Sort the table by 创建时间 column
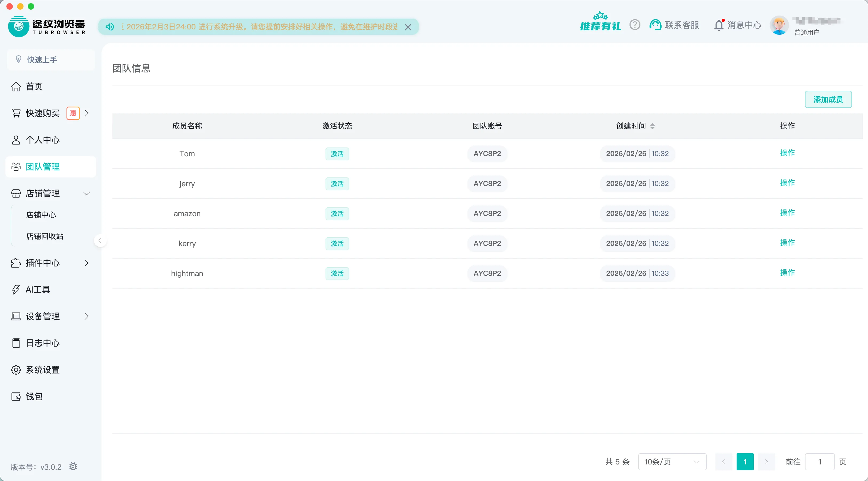868x481 pixels. coord(652,126)
